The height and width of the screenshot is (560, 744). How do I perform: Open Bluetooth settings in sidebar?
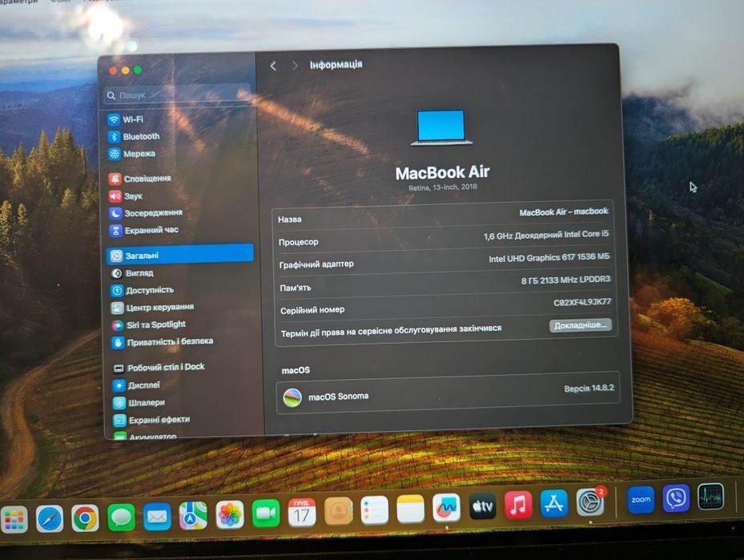pos(134,137)
